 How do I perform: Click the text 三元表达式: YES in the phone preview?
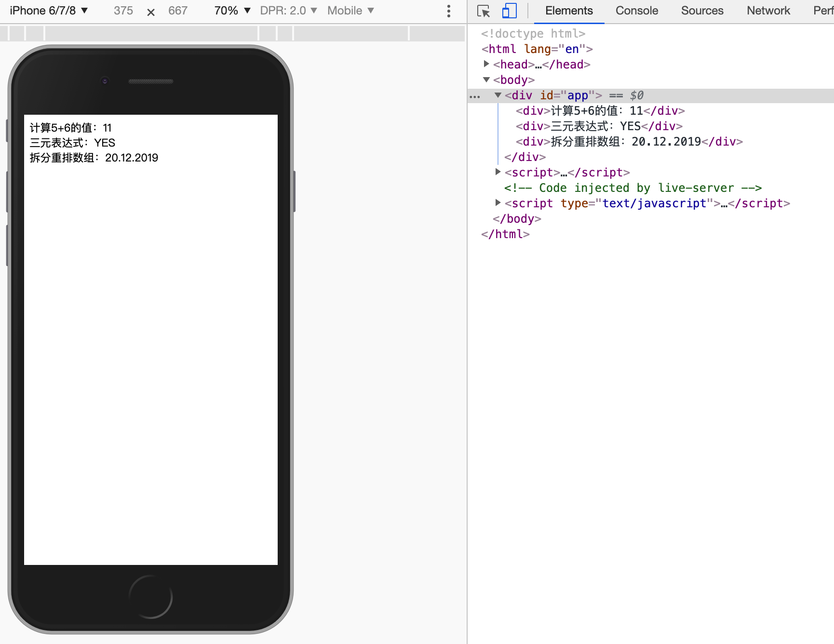[x=72, y=143]
